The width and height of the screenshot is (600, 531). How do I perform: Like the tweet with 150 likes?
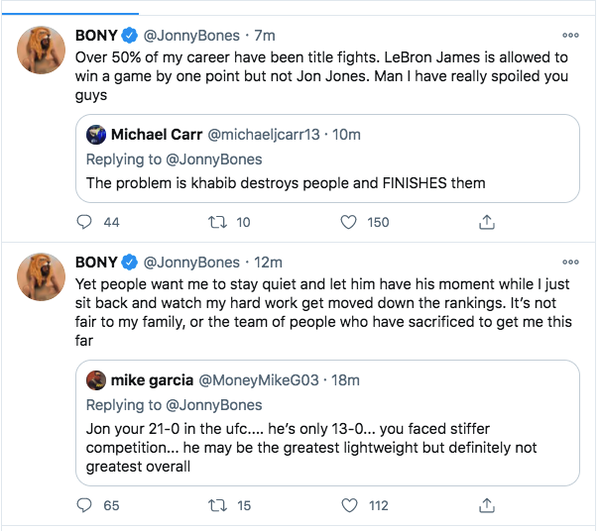pyautogui.click(x=350, y=222)
